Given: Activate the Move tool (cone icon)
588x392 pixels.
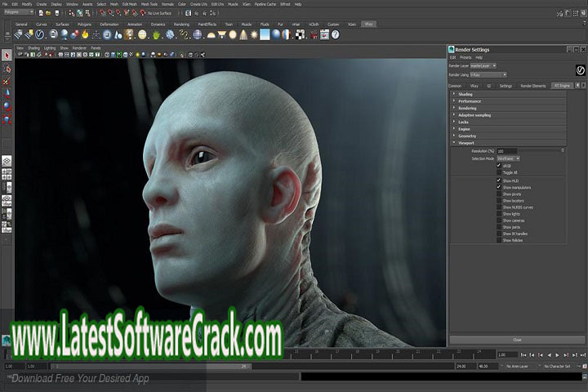Looking at the screenshot, I should tap(7, 94).
